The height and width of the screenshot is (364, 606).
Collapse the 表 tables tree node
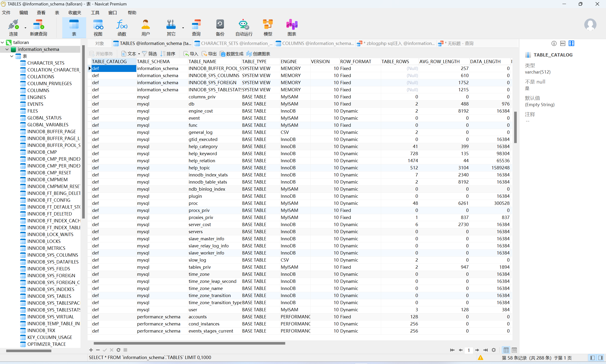pyautogui.click(x=12, y=56)
